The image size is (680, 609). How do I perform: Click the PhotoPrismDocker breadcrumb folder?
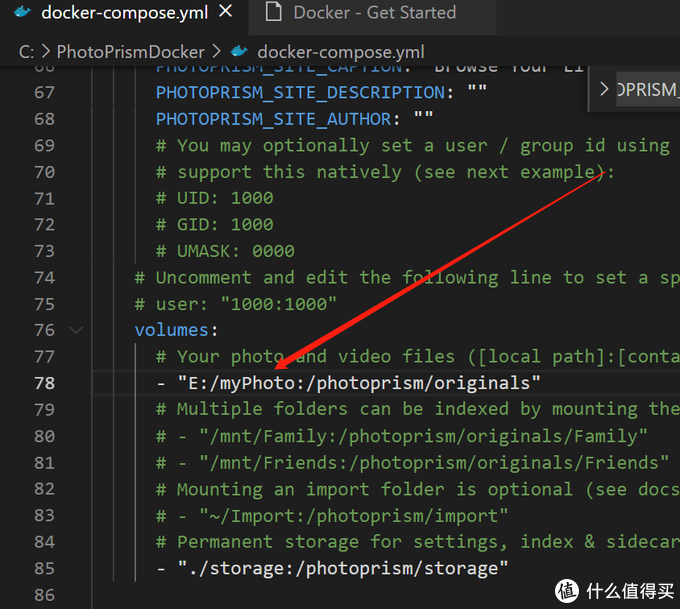point(131,52)
